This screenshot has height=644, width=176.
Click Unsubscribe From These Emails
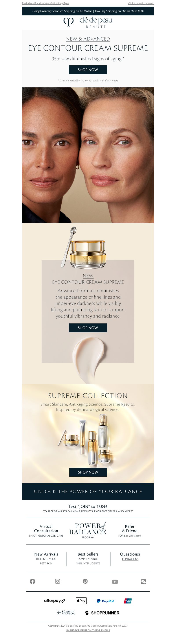(x=88, y=630)
